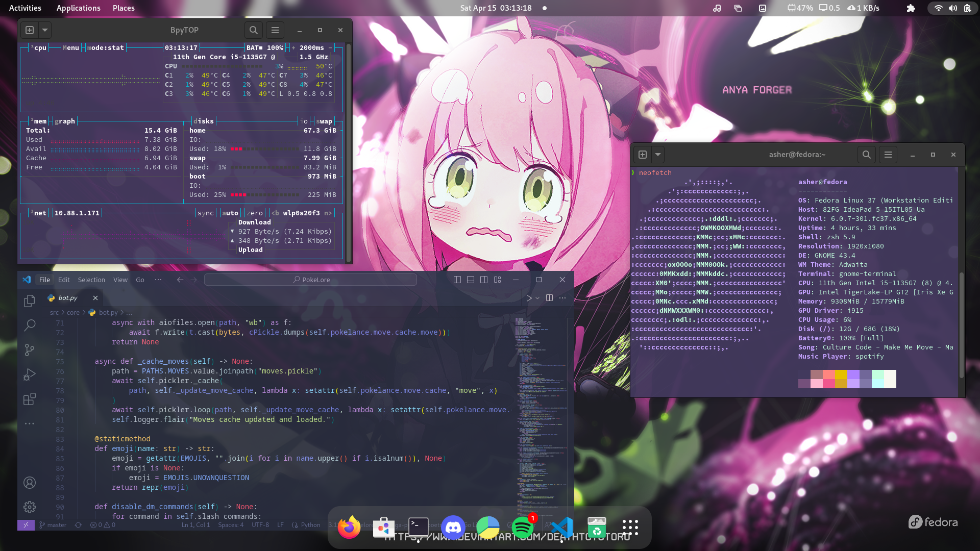980x551 pixels.
Task: Open the Source Control view in VS Code
Action: 30,350
